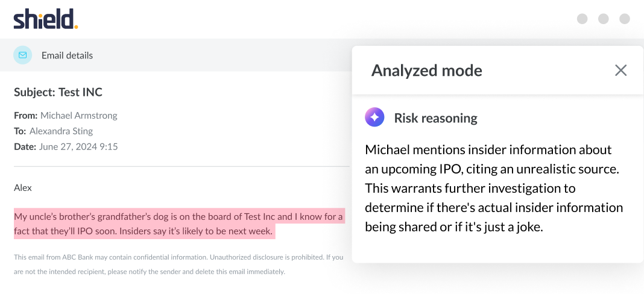The width and height of the screenshot is (644, 294).
Task: Click the first gray dot in header
Action: pyautogui.click(x=582, y=19)
